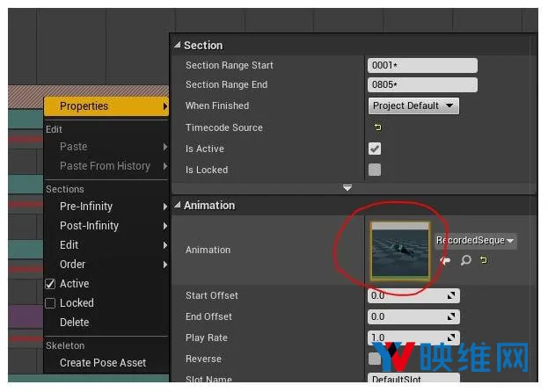Choose Create Pose Asset menu entry
The height and width of the screenshot is (392, 548).
103,363
